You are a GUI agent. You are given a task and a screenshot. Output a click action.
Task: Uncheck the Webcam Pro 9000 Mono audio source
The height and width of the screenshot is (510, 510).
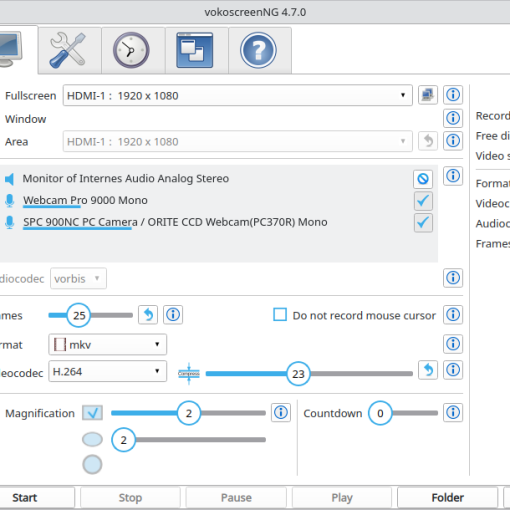pos(423,201)
